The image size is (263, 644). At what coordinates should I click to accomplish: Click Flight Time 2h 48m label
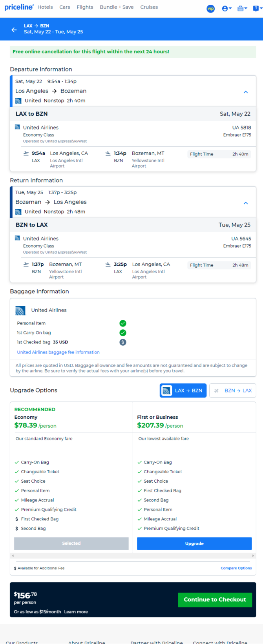coord(219,265)
